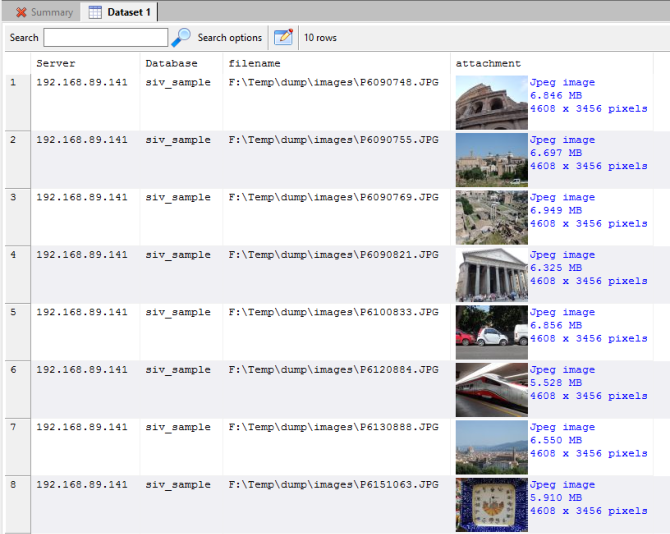Image resolution: width=670 pixels, height=534 pixels.
Task: Click the magnifying glass search icon
Action: point(181,38)
